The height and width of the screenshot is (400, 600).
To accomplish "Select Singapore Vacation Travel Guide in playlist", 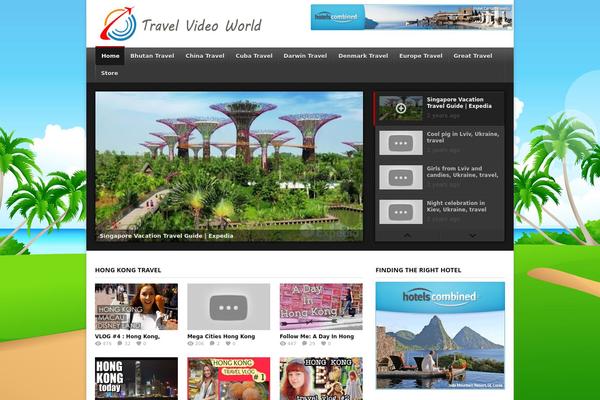I will (x=459, y=103).
